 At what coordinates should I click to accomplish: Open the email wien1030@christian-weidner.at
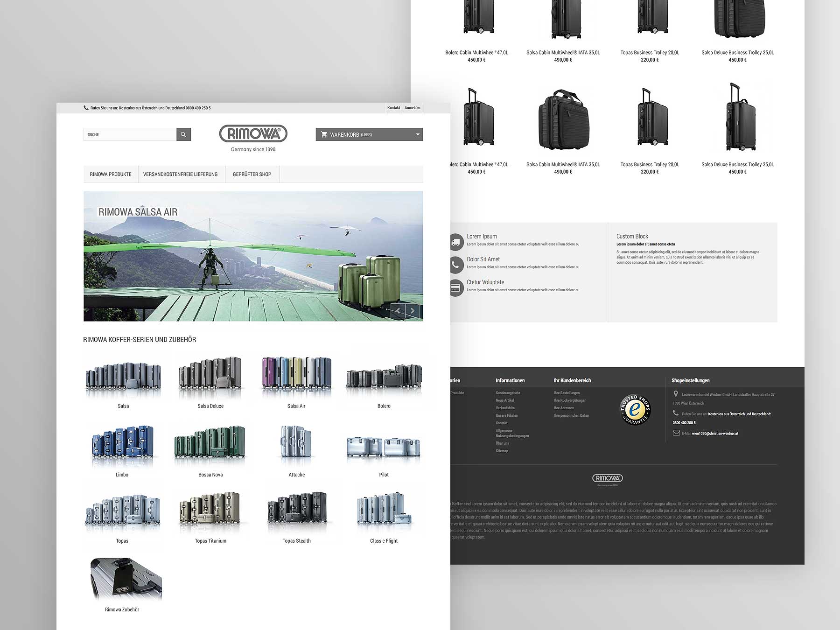coord(715,434)
